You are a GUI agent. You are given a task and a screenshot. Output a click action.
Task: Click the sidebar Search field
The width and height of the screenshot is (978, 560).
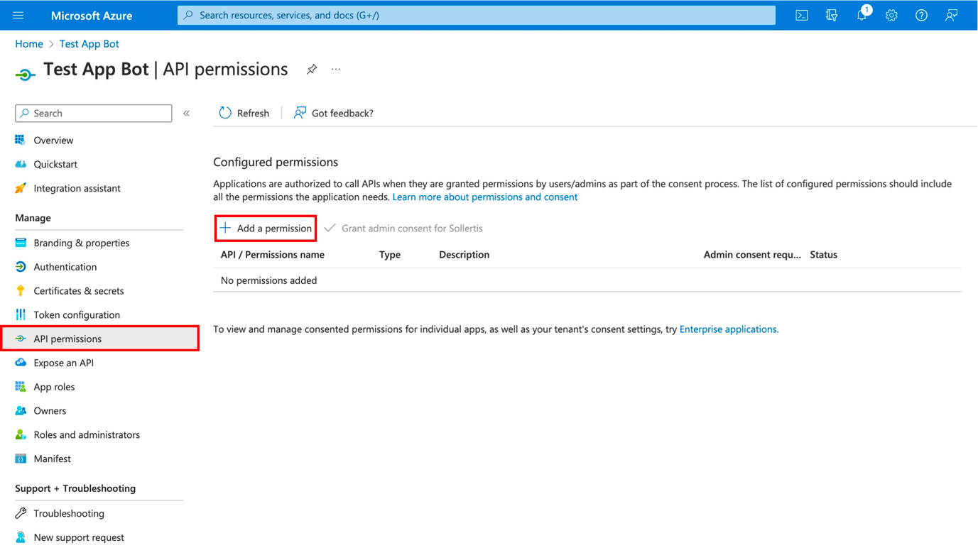coord(94,114)
